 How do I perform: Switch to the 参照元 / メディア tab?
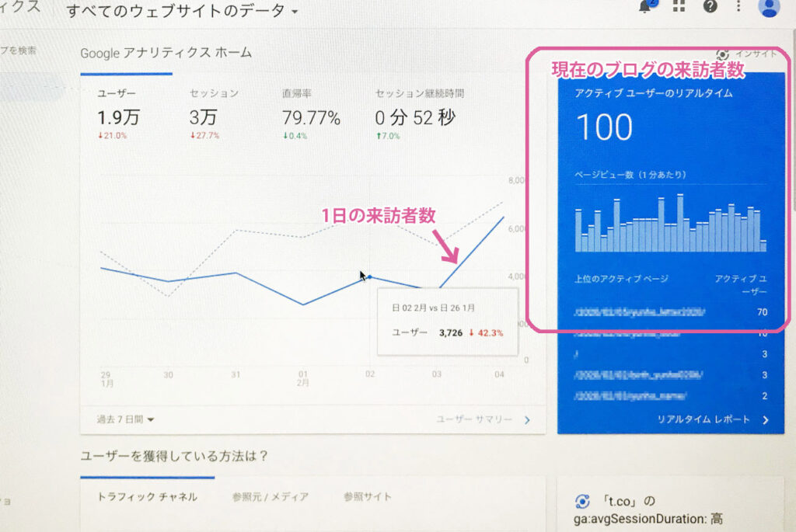[270, 496]
